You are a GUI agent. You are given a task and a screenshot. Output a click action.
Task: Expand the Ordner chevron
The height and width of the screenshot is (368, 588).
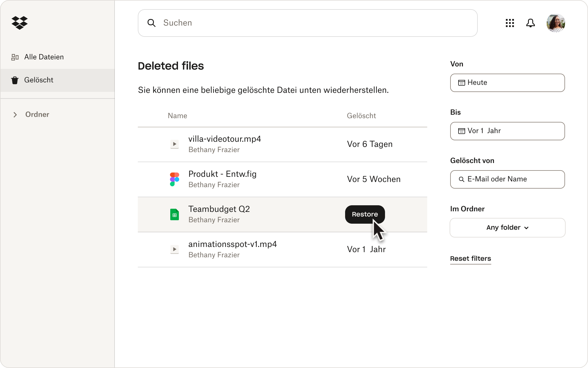15,115
